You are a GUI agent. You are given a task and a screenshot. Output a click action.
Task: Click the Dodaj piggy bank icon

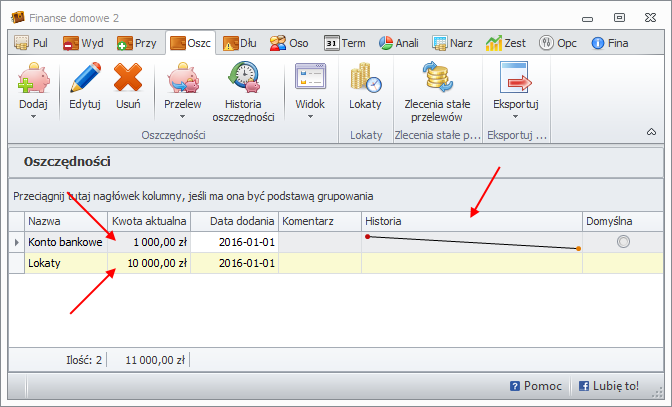(33, 78)
